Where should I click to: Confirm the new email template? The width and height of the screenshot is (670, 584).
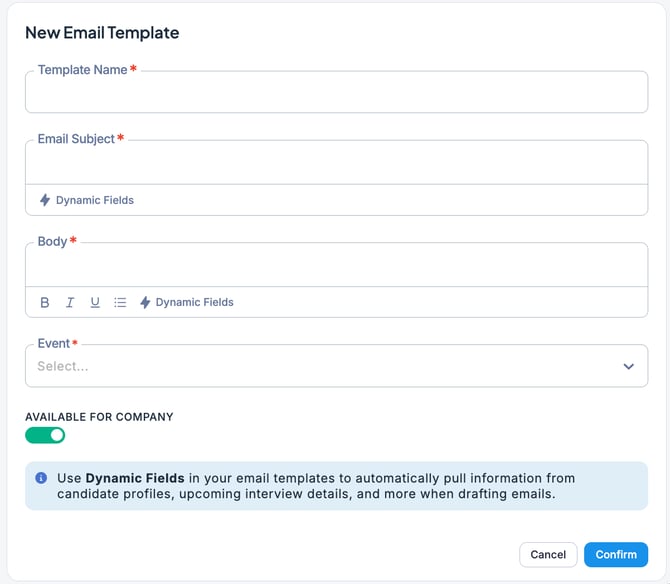[x=616, y=554]
